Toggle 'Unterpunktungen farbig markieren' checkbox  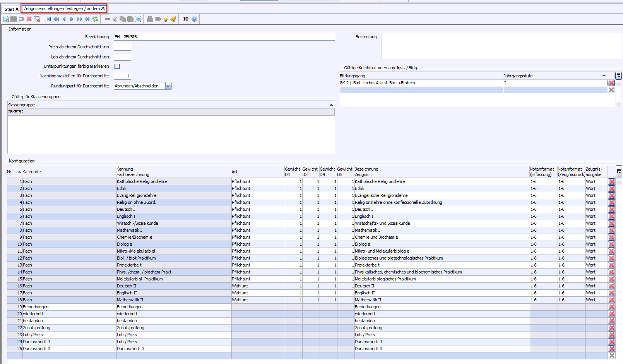pos(117,66)
